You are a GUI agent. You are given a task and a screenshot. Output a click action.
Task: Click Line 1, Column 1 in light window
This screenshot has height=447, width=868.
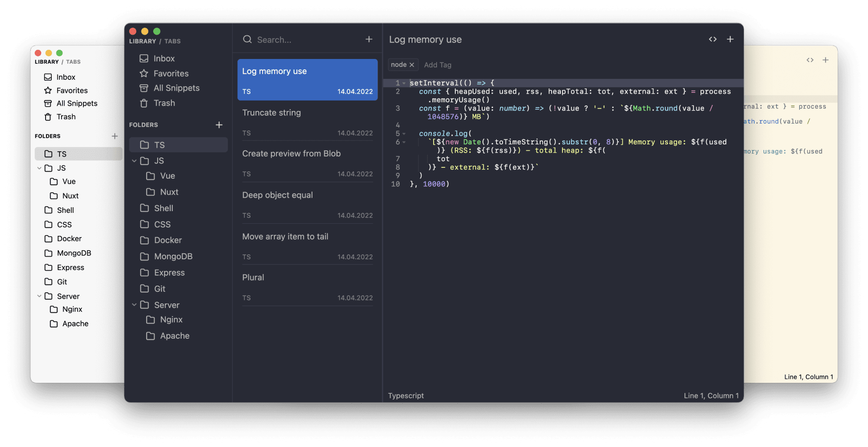pyautogui.click(x=809, y=377)
